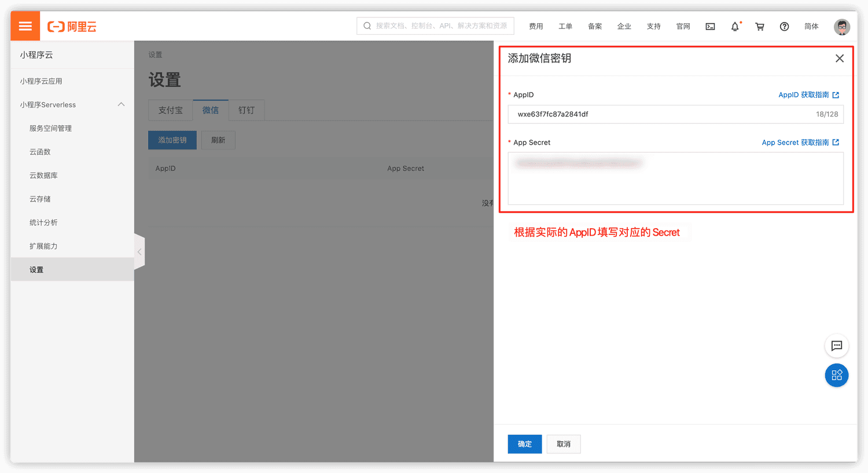Image resolution: width=868 pixels, height=473 pixels.
Task: Open the help question mark icon
Action: (784, 27)
